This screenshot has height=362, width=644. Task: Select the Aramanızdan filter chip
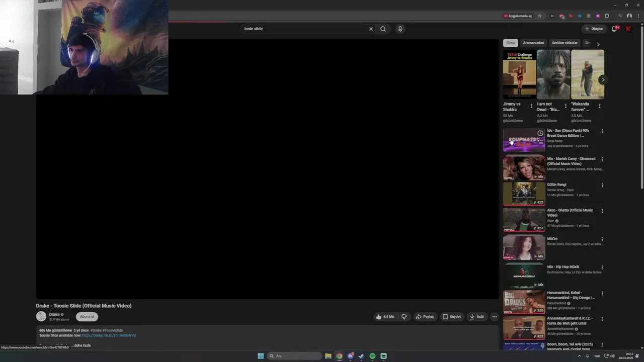[x=533, y=43]
